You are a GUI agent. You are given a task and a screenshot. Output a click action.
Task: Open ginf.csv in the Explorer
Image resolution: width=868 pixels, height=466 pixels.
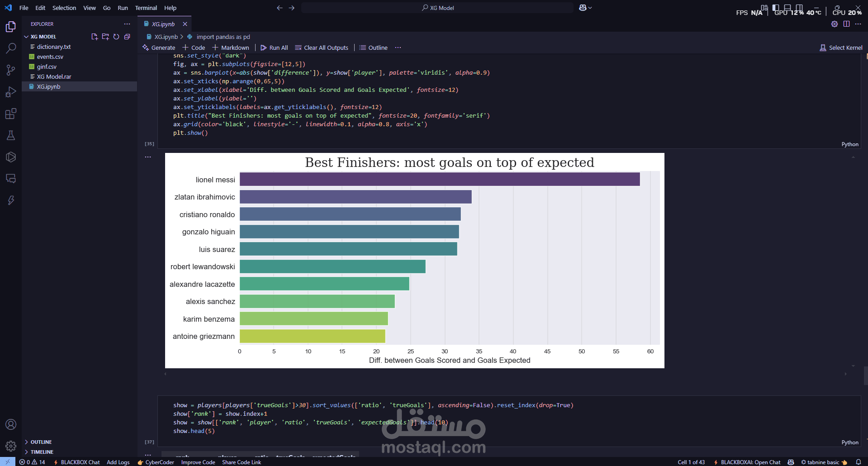click(x=47, y=67)
